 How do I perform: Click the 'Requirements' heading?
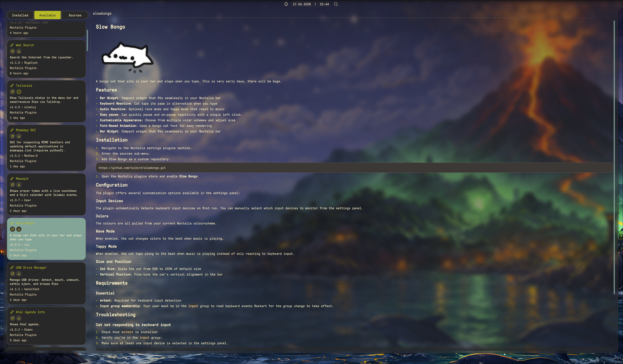tap(112, 283)
